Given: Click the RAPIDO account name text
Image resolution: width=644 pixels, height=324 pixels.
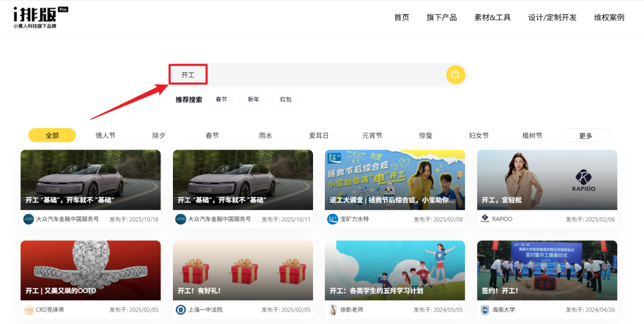Looking at the screenshot, I should (x=502, y=219).
